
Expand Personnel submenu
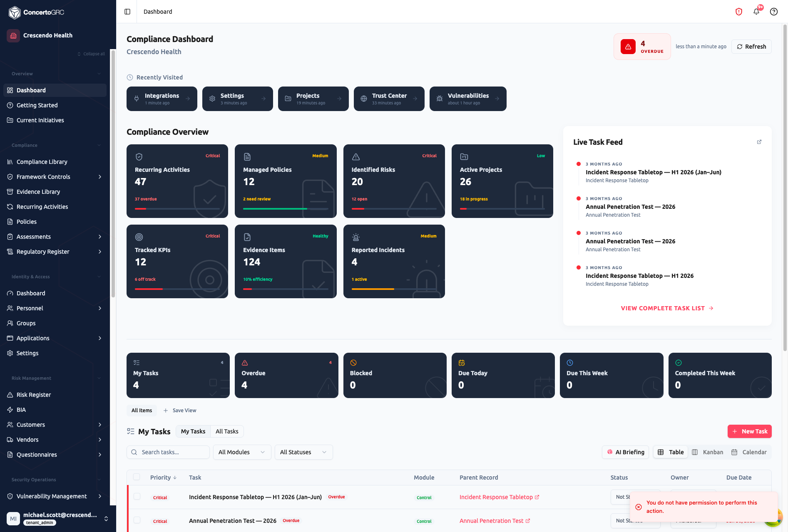100,308
